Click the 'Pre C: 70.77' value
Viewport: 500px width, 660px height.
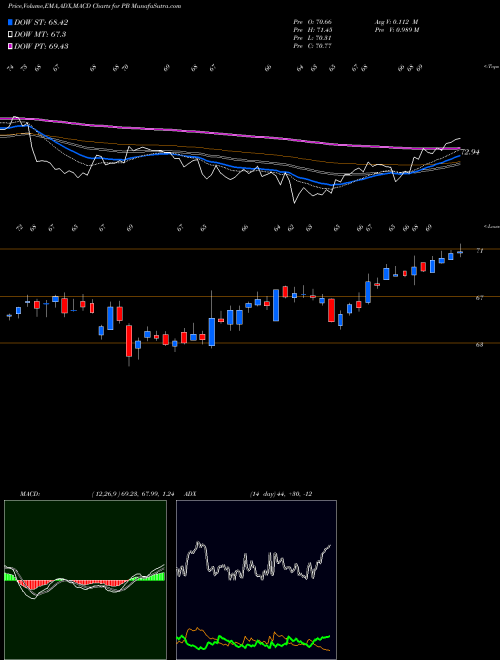(312, 45)
